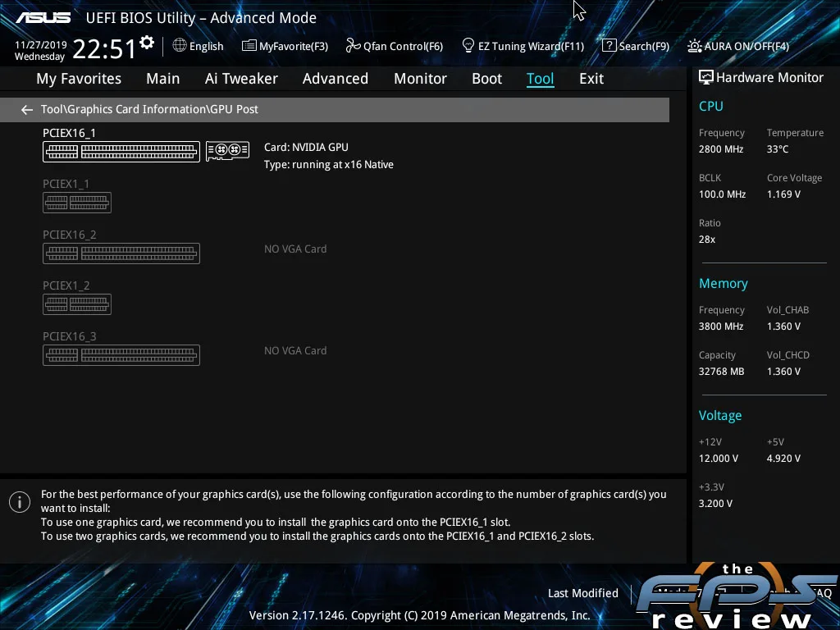Click +12V value 12.000 V
This screenshot has width=840, height=630.
tap(719, 459)
